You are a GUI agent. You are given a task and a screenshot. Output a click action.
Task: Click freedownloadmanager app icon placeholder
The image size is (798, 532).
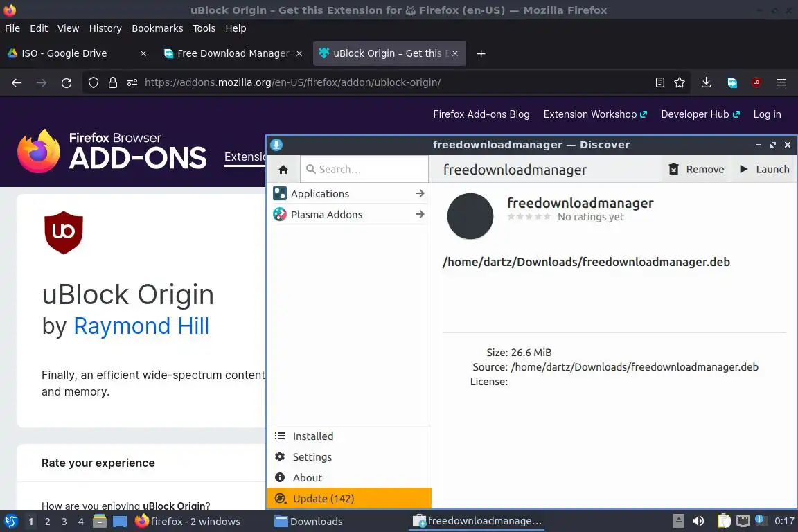coord(470,216)
